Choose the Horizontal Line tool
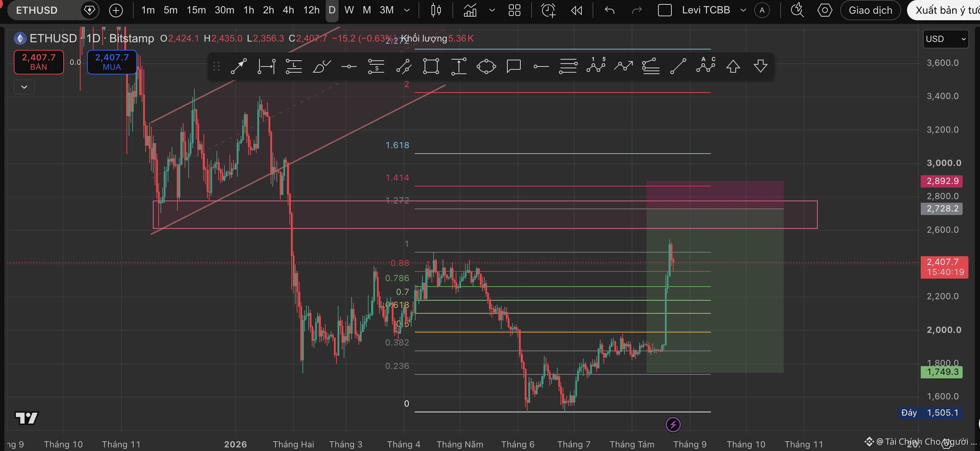980x451 pixels. tap(349, 66)
